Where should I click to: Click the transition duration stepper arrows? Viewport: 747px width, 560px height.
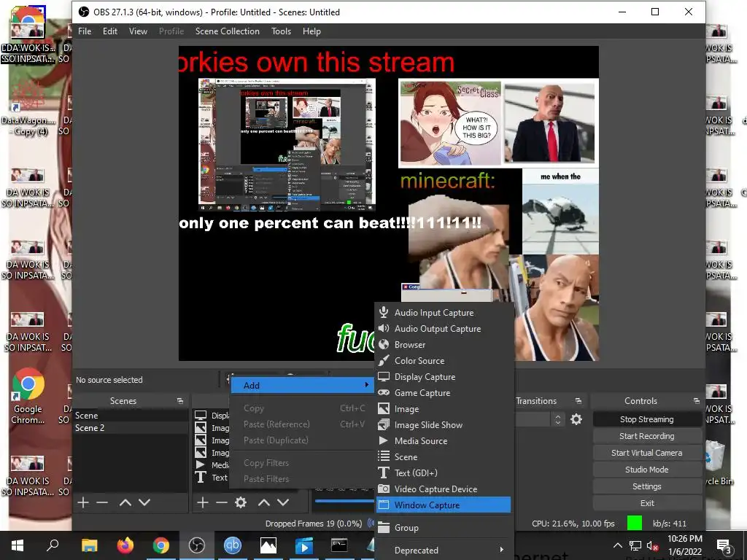[558, 419]
